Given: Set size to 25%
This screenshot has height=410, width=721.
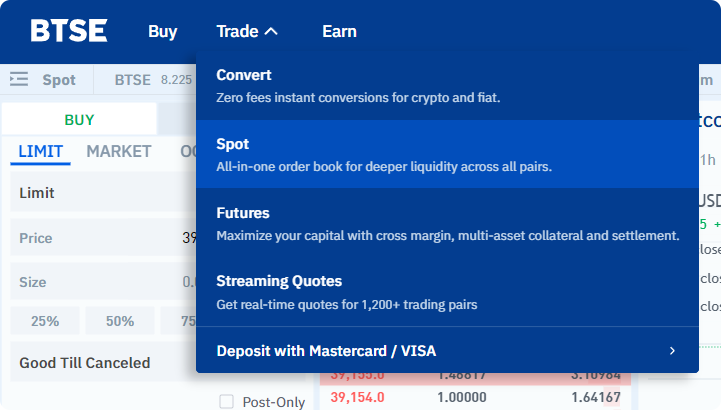Looking at the screenshot, I should (45, 321).
